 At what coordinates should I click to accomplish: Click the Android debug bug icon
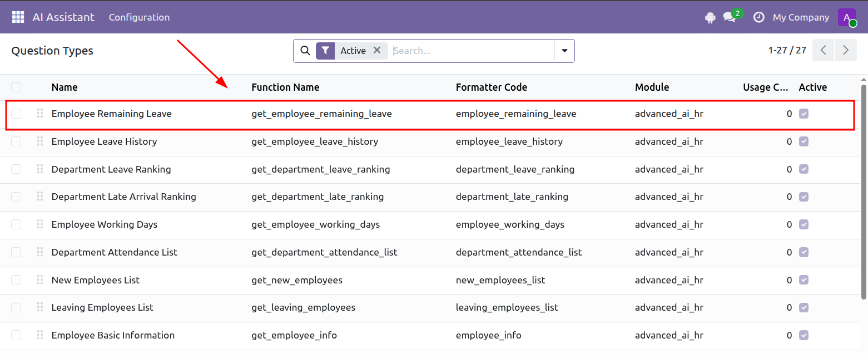[710, 17]
